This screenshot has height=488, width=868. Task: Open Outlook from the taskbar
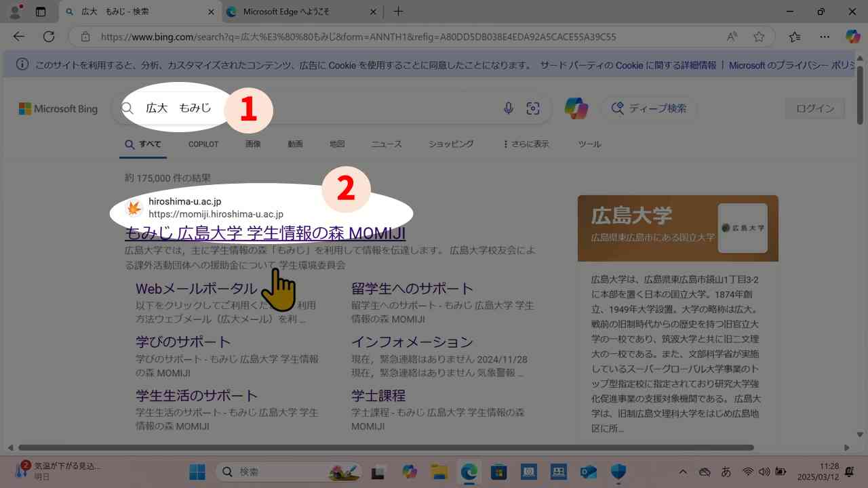[588, 471]
